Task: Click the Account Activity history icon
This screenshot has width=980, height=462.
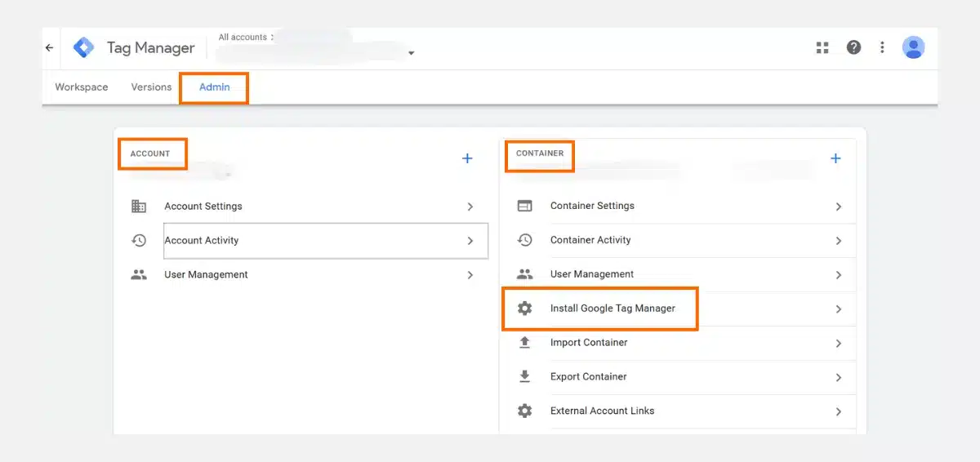Action: point(139,241)
